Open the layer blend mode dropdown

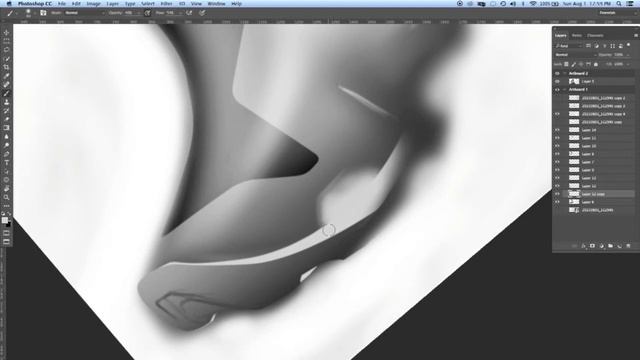[575, 55]
